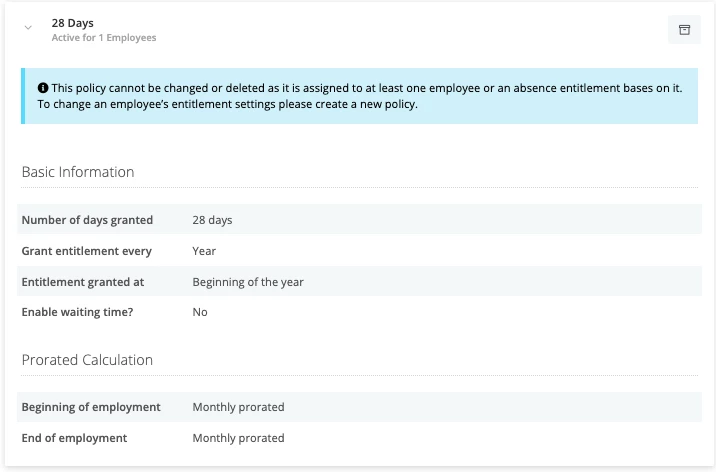Image resolution: width=716 pixels, height=472 pixels.
Task: Select the Grant entitlement every label
Action: (87, 251)
